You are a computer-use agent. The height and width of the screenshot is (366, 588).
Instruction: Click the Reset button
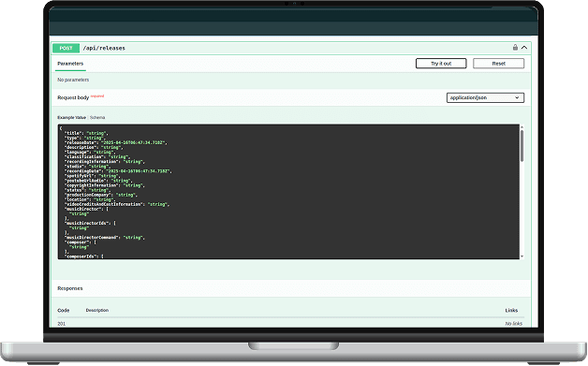tap(498, 64)
